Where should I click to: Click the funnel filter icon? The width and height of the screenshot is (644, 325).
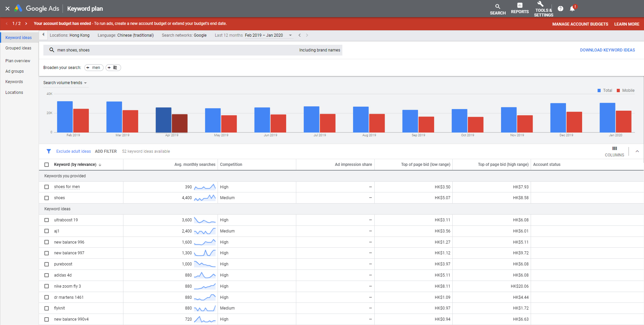point(49,151)
